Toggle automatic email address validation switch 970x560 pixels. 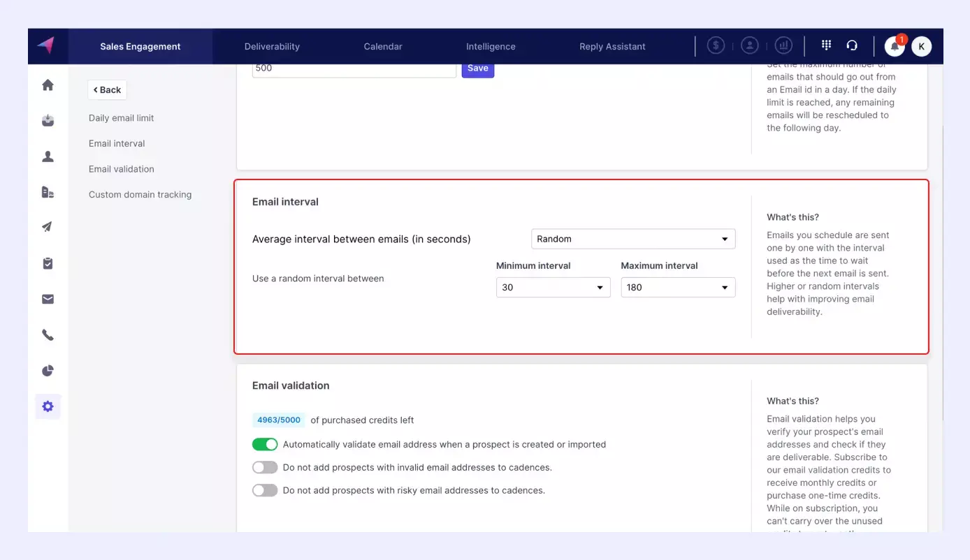click(x=265, y=444)
